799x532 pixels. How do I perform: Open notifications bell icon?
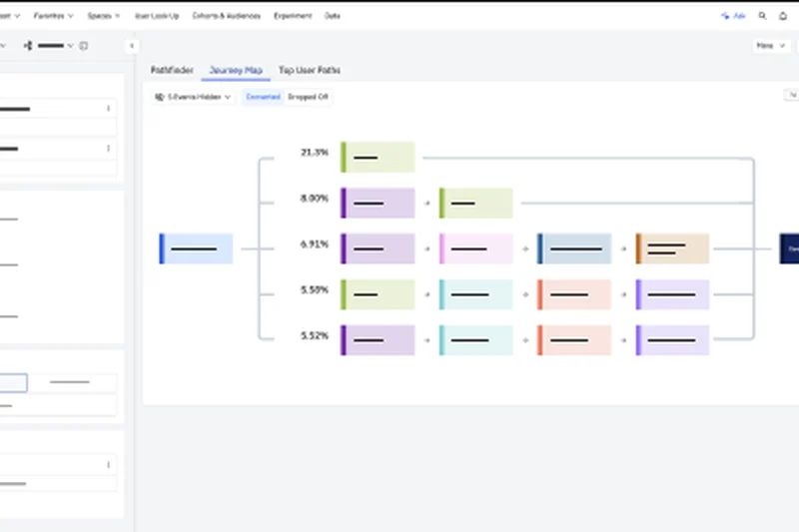tap(782, 16)
